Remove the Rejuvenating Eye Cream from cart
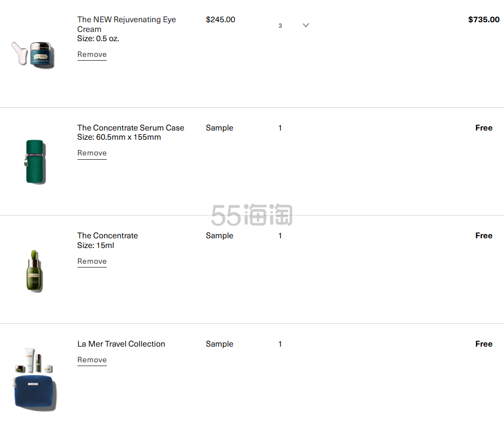The height and width of the screenshot is (430, 504). pos(92,54)
